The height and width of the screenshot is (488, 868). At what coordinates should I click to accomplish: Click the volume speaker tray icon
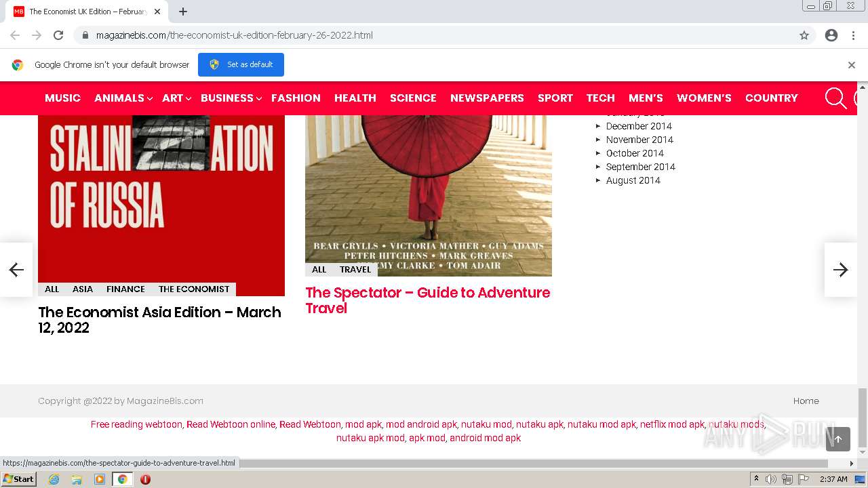pyautogui.click(x=771, y=479)
